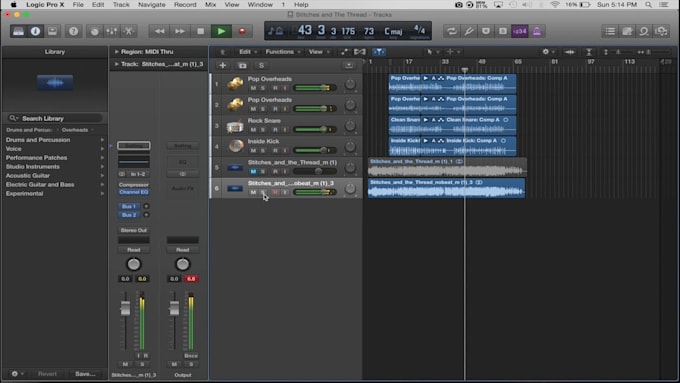
Task: Open the Wi-Fi status menu
Action: click(x=555, y=5)
